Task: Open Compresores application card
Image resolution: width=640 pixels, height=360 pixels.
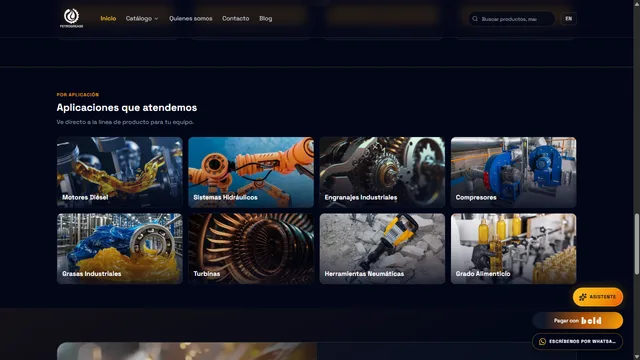Action: 513,172
